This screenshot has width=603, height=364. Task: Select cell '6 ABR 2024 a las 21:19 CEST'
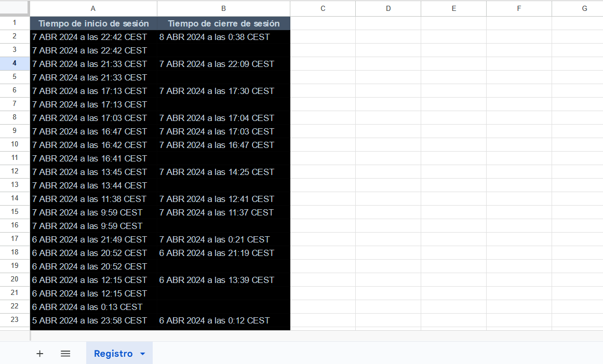tap(223, 253)
